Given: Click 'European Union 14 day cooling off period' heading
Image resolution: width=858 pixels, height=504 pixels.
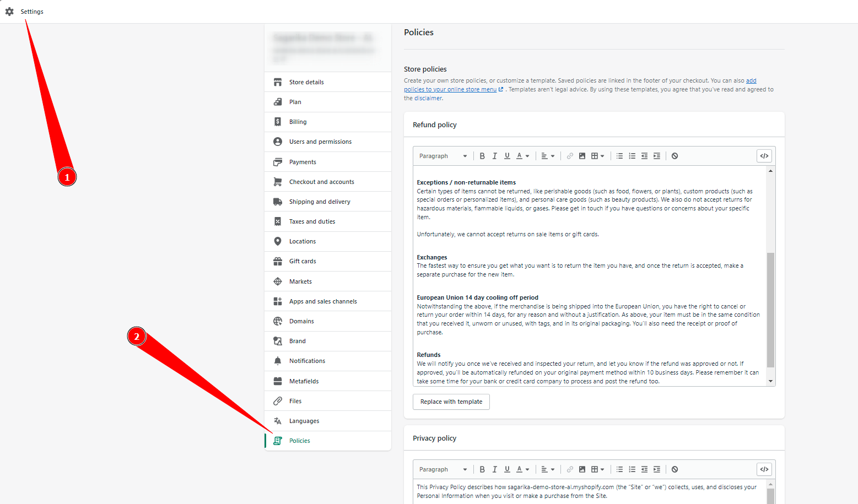Looking at the screenshot, I should coord(477,297).
